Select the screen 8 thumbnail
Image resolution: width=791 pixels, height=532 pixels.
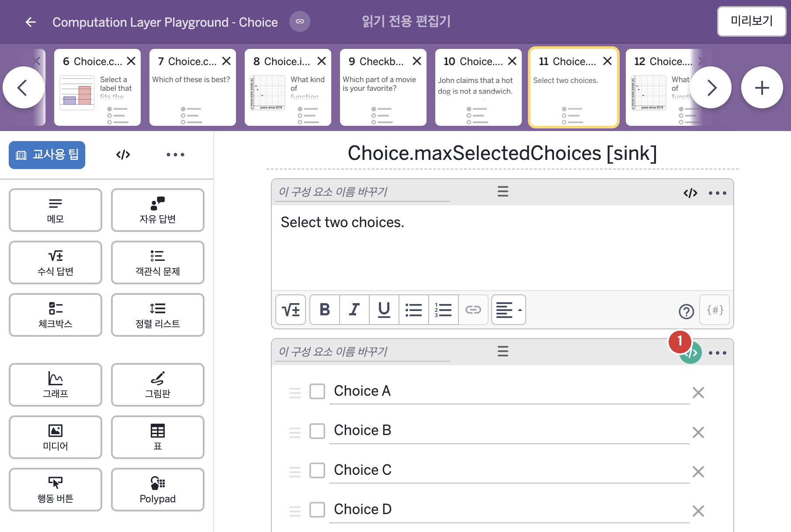pos(288,87)
